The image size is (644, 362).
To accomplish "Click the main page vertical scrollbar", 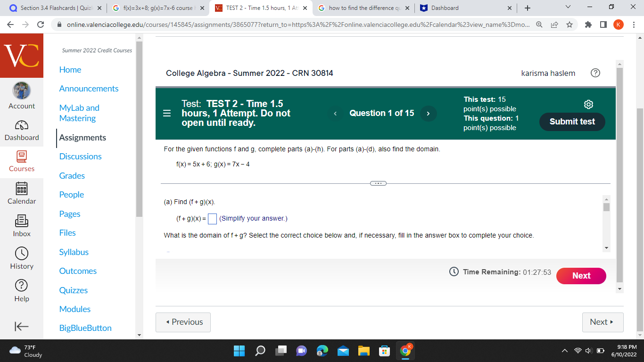I will click(640, 219).
